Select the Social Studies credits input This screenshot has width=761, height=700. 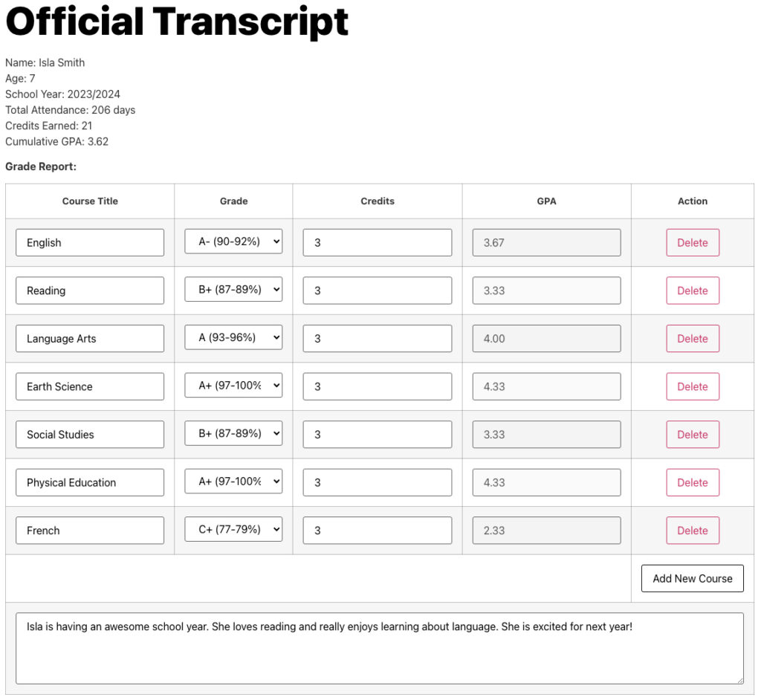[377, 434]
